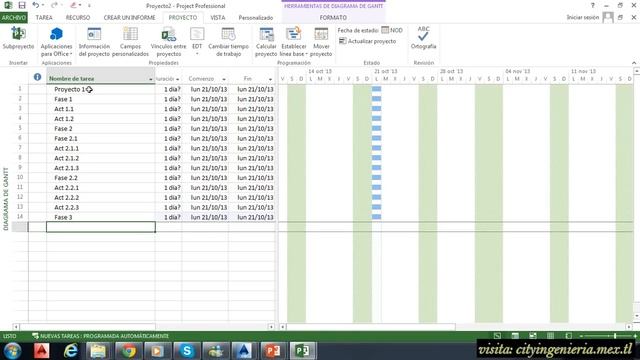Click the Actualizar proyecto button
This screenshot has height=360, width=640.
(367, 41)
